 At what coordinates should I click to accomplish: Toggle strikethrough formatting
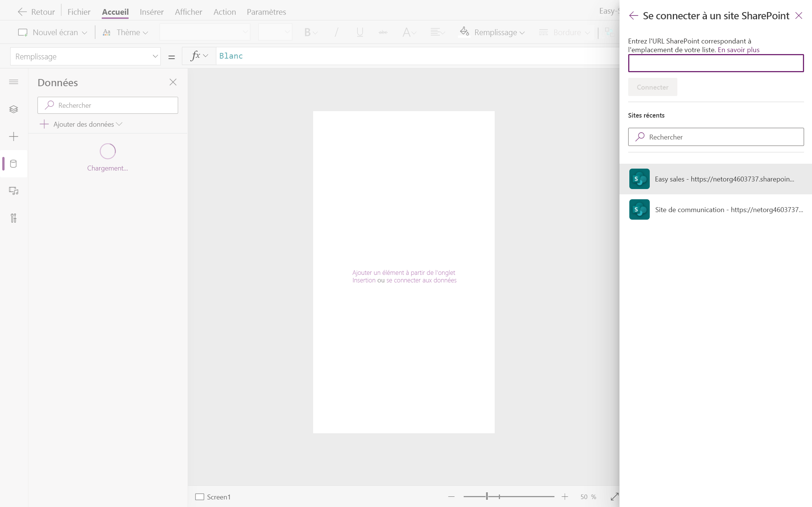383,33
